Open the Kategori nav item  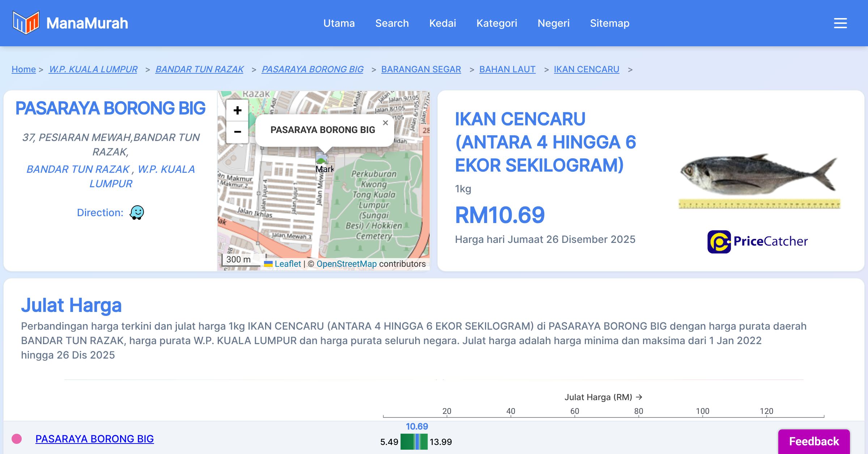[497, 23]
